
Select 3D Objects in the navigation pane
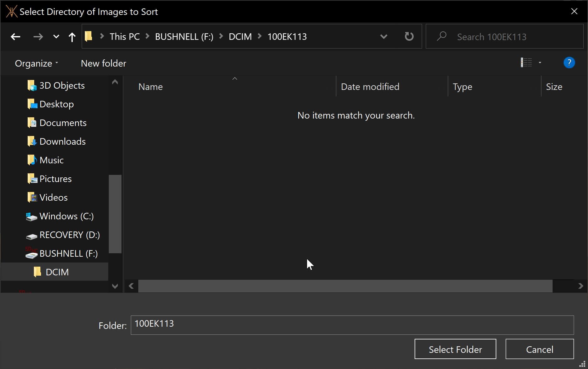coord(62,85)
